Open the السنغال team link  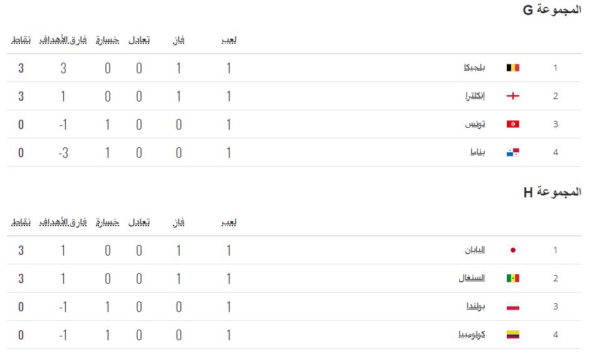click(472, 278)
